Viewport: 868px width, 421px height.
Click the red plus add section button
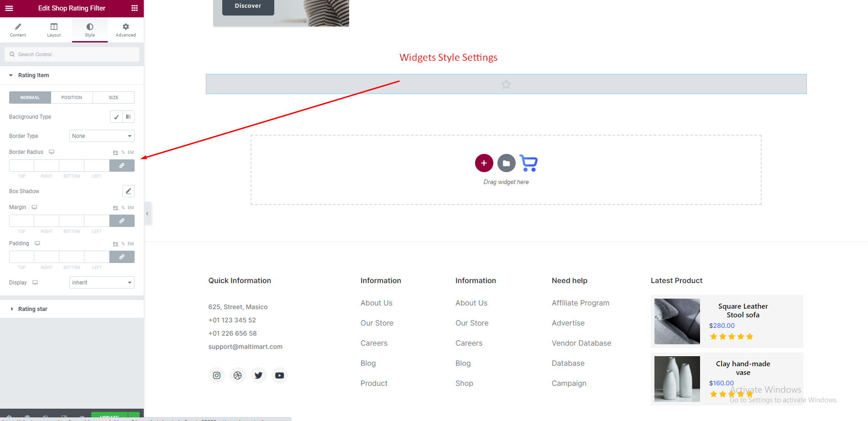coord(484,163)
